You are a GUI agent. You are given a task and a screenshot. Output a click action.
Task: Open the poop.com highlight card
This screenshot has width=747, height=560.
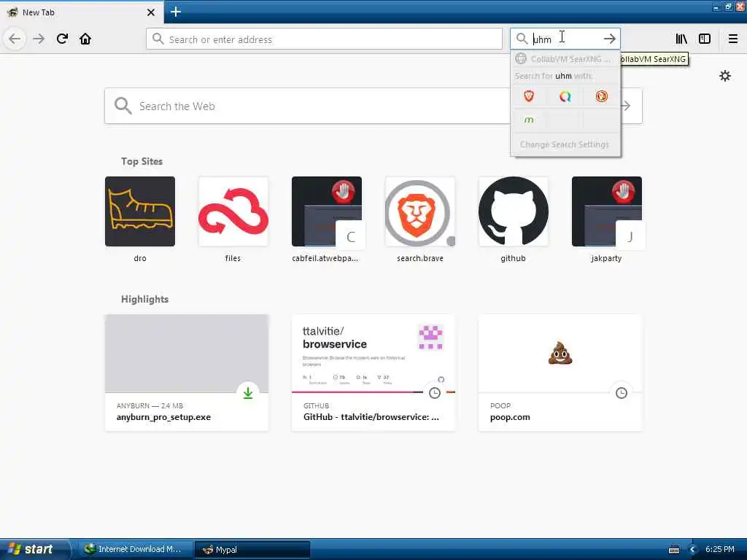[x=560, y=373]
